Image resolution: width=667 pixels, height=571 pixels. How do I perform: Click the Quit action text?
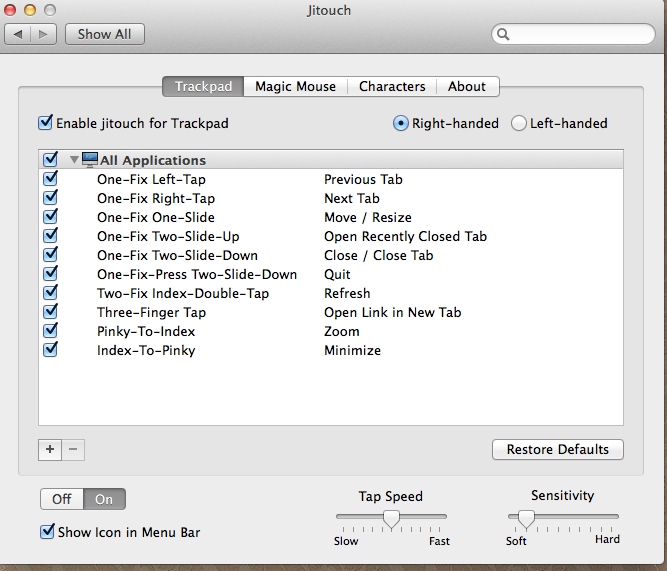point(337,274)
